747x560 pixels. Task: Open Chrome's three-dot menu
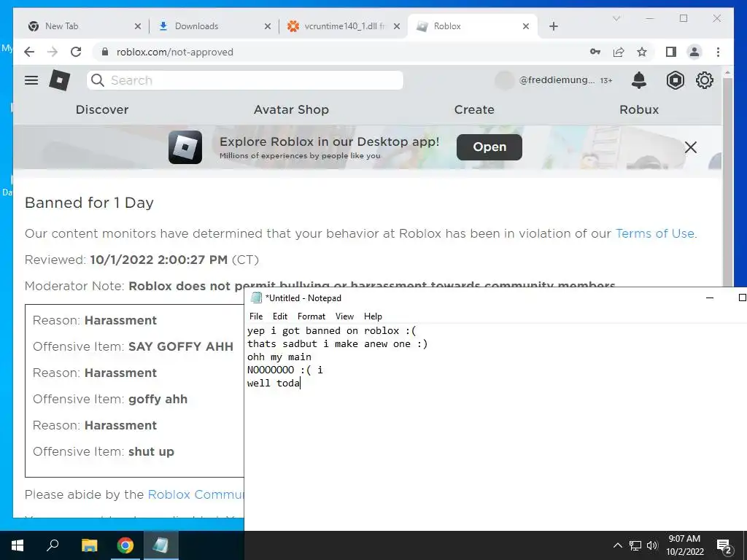point(718,52)
